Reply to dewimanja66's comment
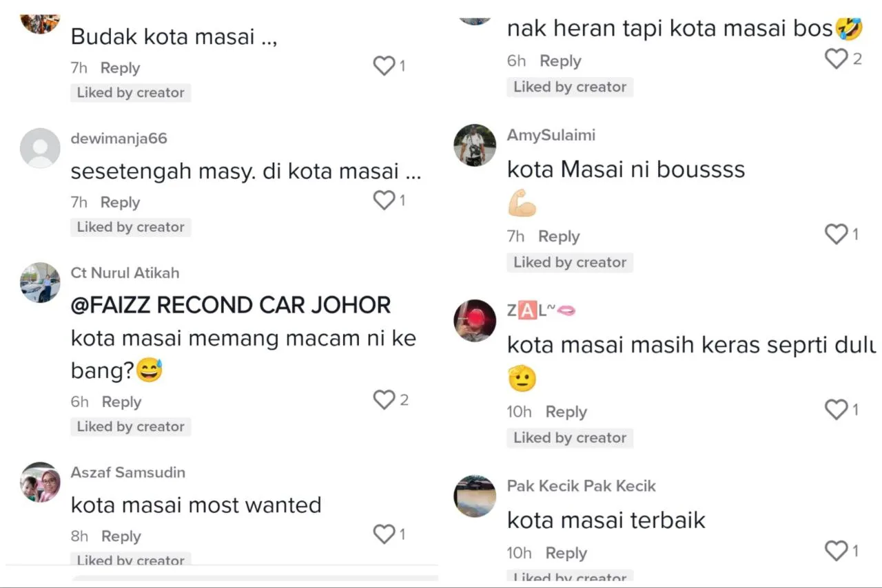This screenshot has height=588, width=882. (x=120, y=202)
